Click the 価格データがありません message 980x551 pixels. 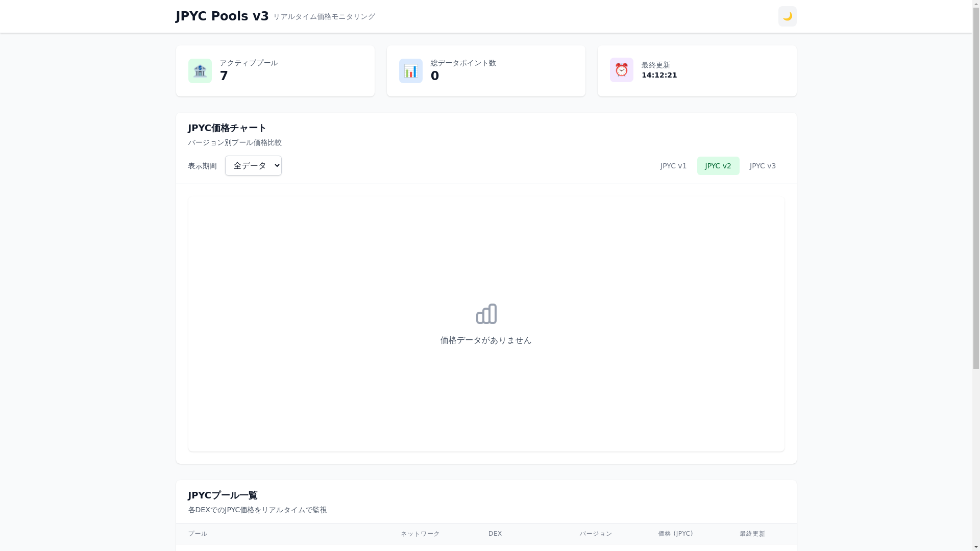(x=486, y=340)
